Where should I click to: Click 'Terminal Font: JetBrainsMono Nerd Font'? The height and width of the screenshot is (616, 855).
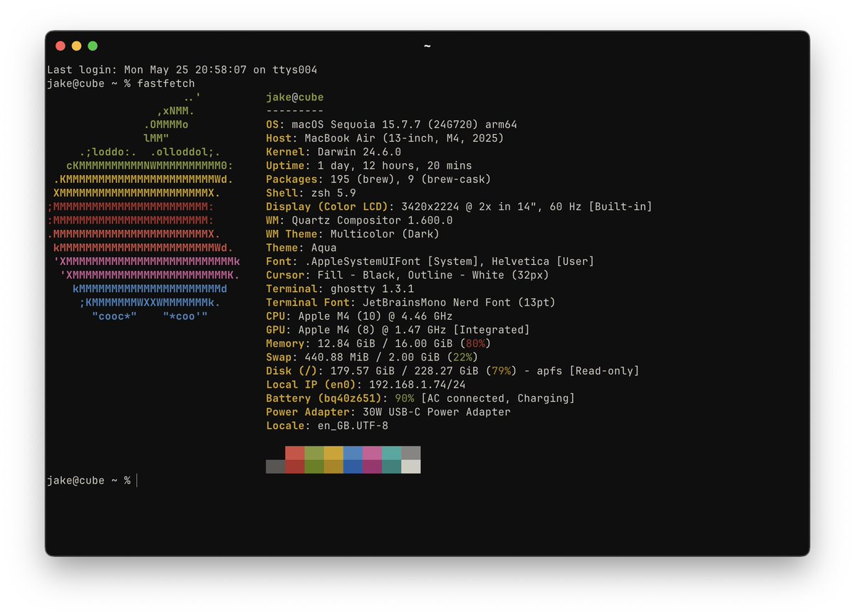click(x=410, y=302)
